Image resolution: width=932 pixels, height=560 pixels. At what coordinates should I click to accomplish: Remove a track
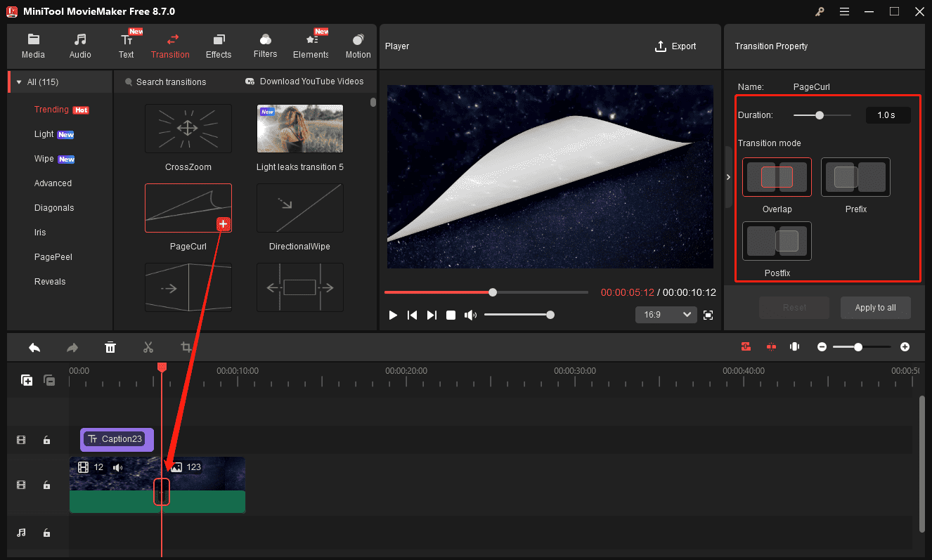click(x=49, y=380)
